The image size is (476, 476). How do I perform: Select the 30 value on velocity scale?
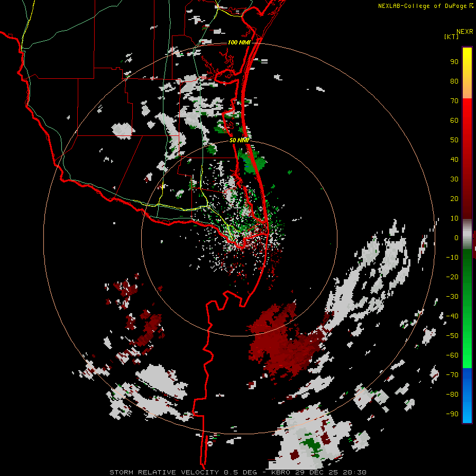[x=454, y=179]
